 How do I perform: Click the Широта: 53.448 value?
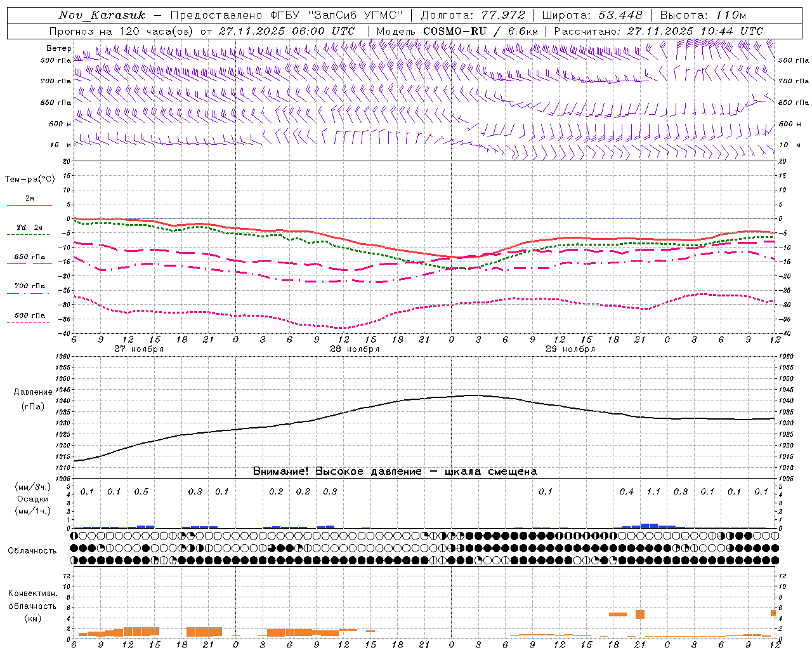pyautogui.click(x=593, y=15)
